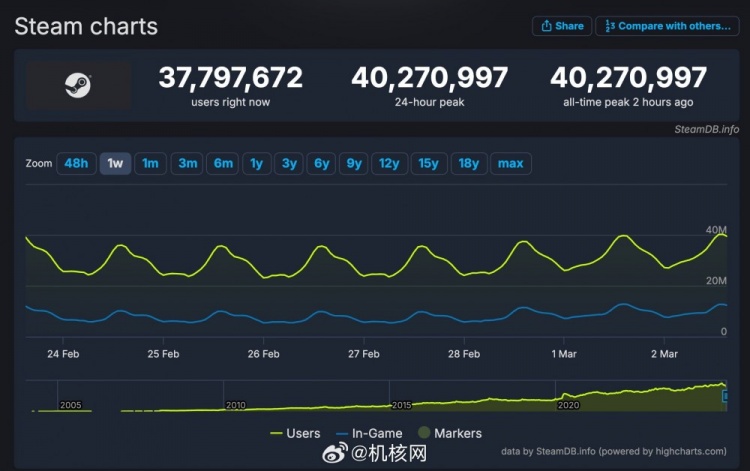The width and height of the screenshot is (750, 471).
Task: Toggle the Users series in legend
Action: [295, 433]
